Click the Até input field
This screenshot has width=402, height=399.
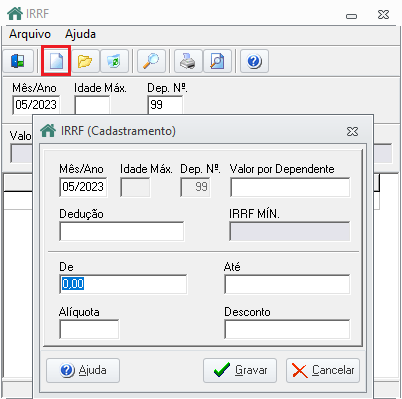287,284
